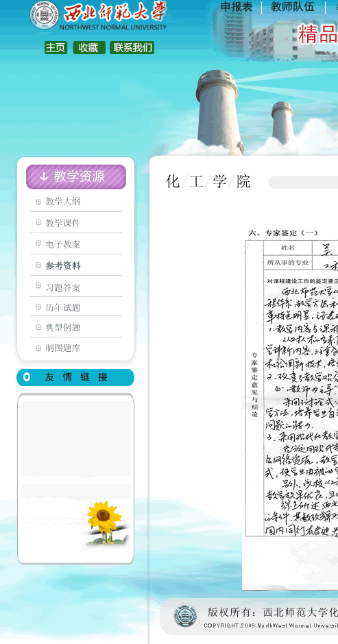Click the bullet icon beside 制图题库
The height and width of the screenshot is (644, 338).
tap(38, 348)
